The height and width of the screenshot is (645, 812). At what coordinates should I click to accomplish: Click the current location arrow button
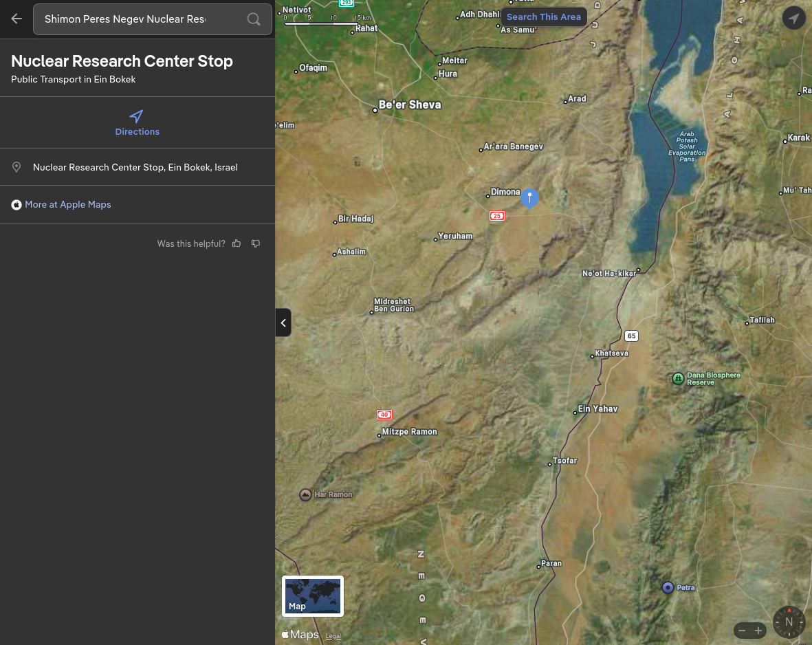(793, 18)
